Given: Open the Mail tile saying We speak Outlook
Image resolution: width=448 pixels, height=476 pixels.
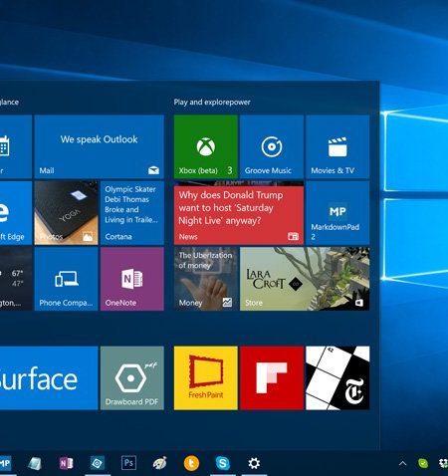Looking at the screenshot, I should coord(100,146).
